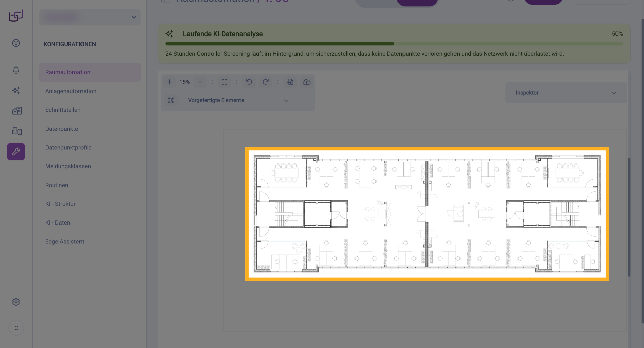Select the floor plan image on canvas
Screen dimensions: 644x348
(427, 214)
